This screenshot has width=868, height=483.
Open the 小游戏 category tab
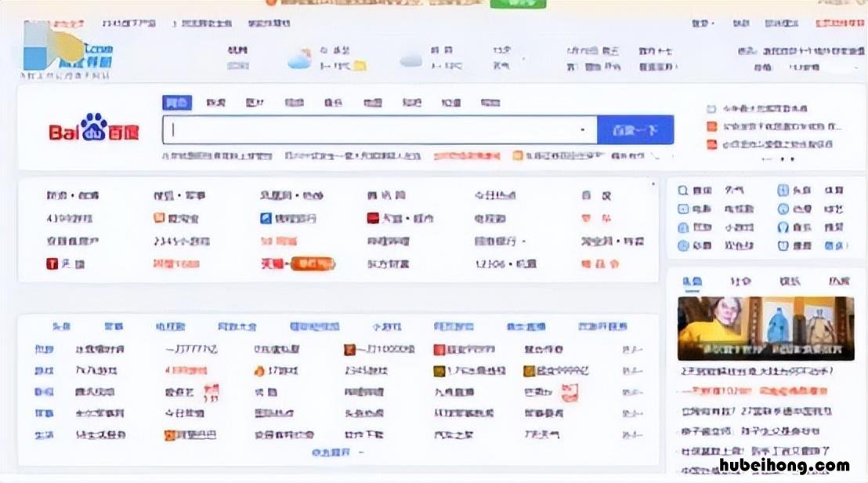(386, 327)
